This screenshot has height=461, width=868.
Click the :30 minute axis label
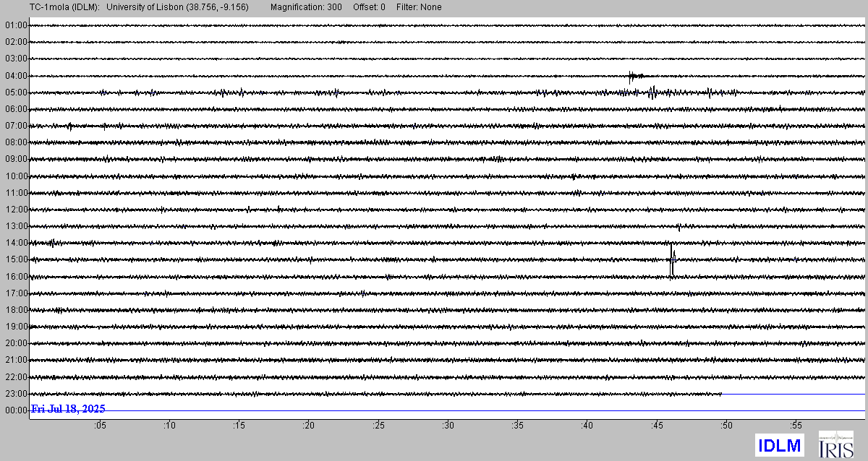pyautogui.click(x=448, y=426)
